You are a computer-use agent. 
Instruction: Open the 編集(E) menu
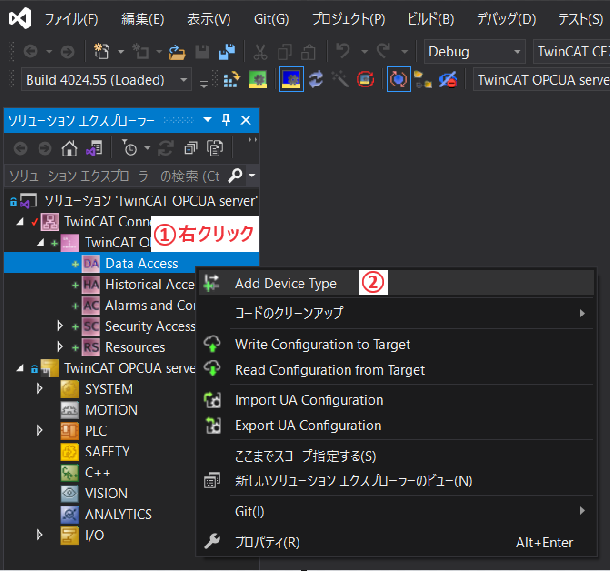(142, 19)
